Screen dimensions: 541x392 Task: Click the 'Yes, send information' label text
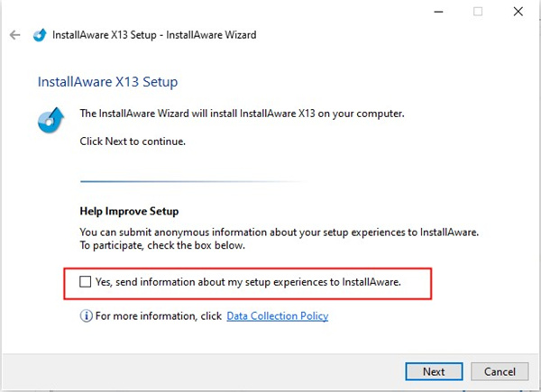tap(247, 282)
